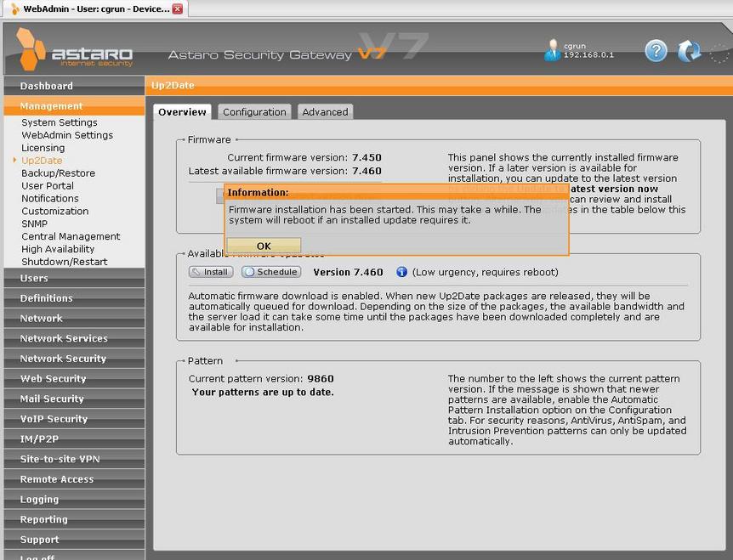Select Up2Date in the sidebar

pos(42,161)
